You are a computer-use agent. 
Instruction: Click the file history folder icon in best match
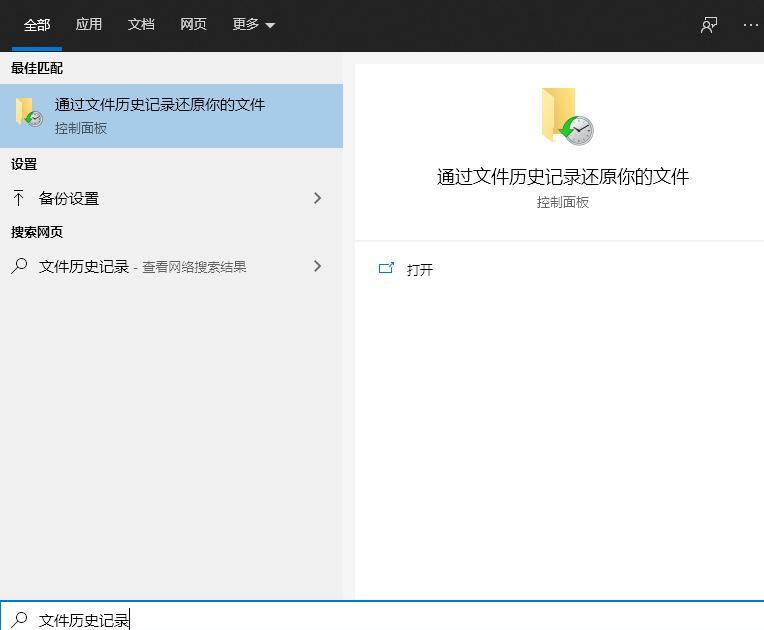click(x=29, y=112)
